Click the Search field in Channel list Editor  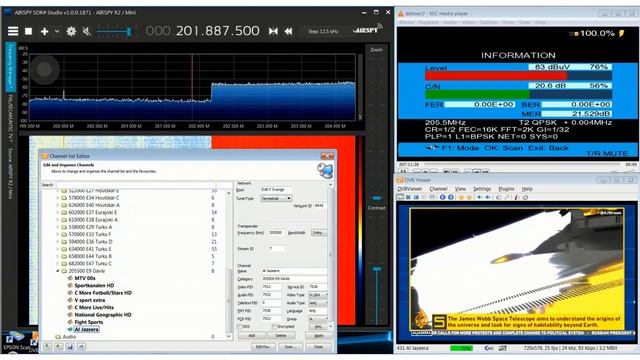coord(143,185)
